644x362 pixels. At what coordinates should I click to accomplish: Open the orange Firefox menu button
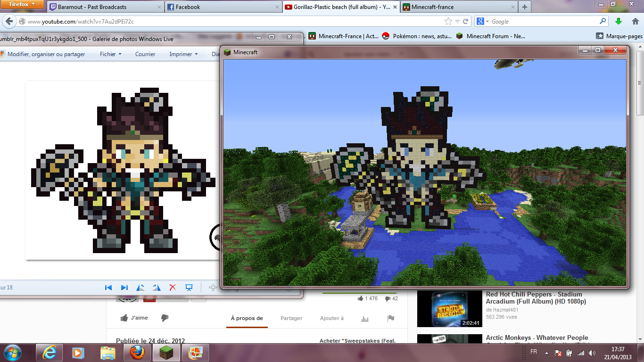[22, 4]
